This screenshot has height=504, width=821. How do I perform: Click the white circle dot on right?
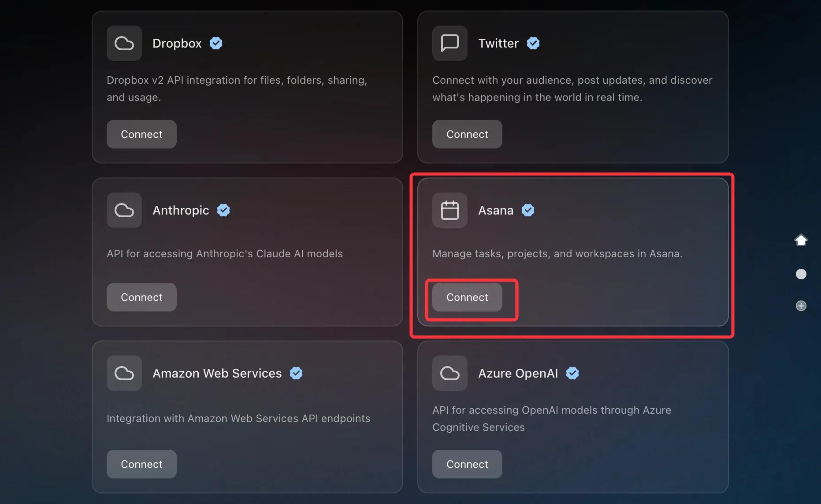801,274
